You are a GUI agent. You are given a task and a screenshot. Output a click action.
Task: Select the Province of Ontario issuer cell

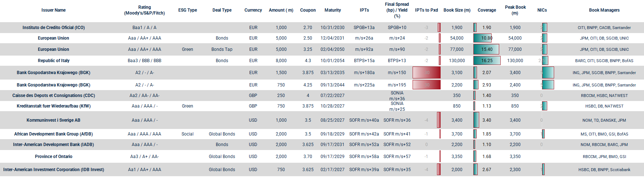[x=53, y=157]
